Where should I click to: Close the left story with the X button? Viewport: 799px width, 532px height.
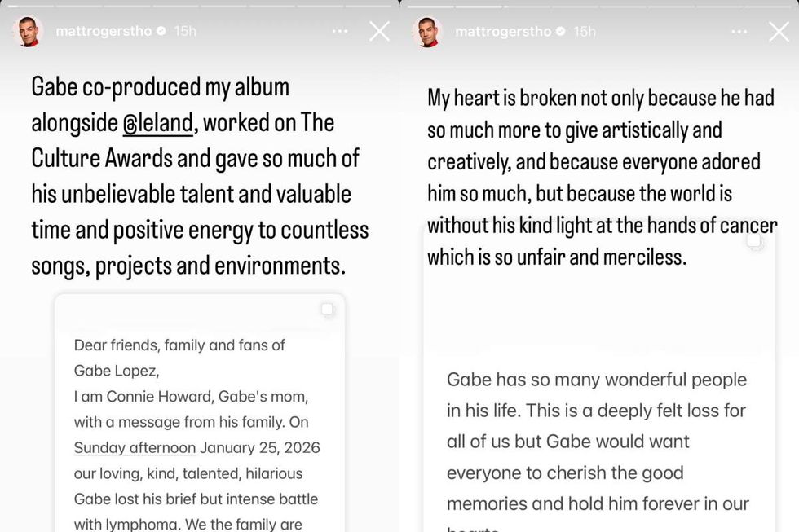point(378,31)
